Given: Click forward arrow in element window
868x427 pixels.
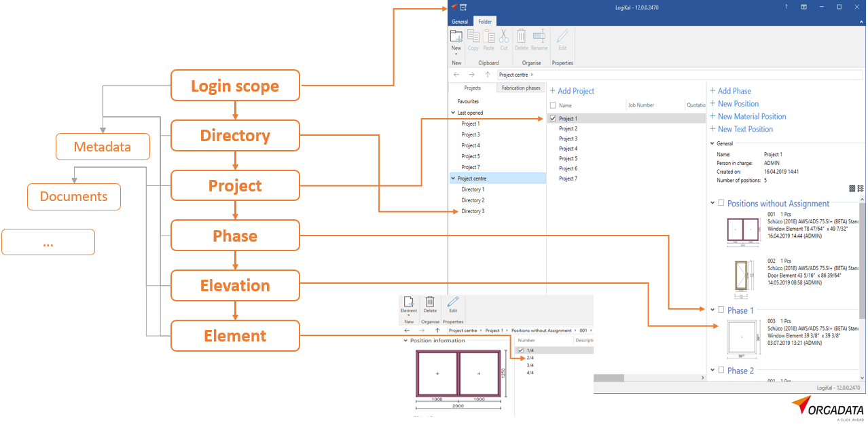Looking at the screenshot, I should [x=422, y=331].
